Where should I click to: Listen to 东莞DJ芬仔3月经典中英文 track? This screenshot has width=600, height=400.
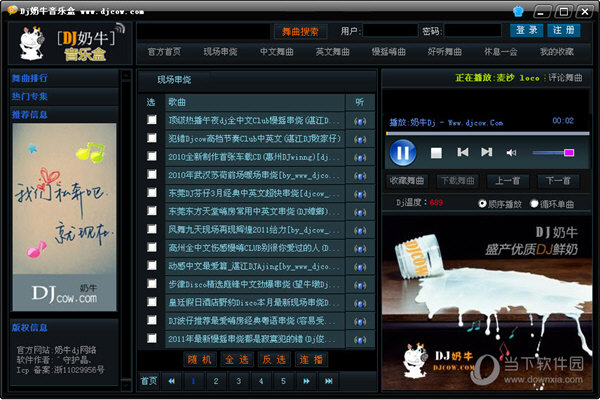(360, 194)
